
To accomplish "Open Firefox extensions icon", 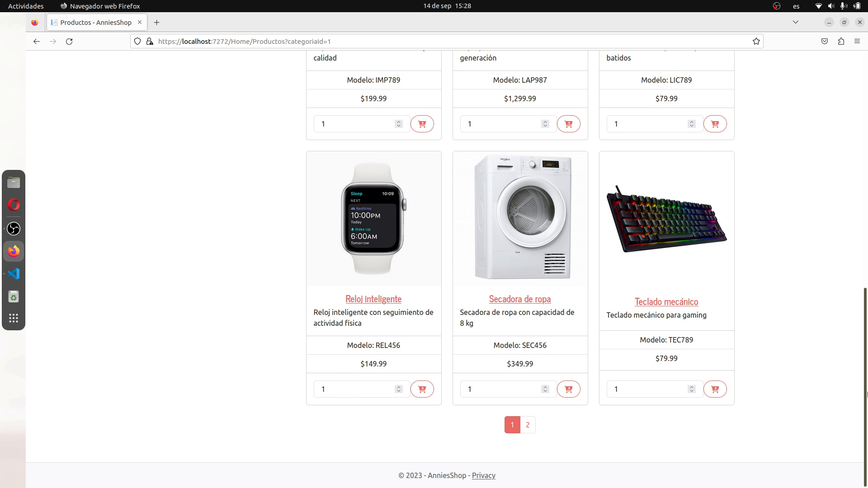I will click(x=841, y=41).
